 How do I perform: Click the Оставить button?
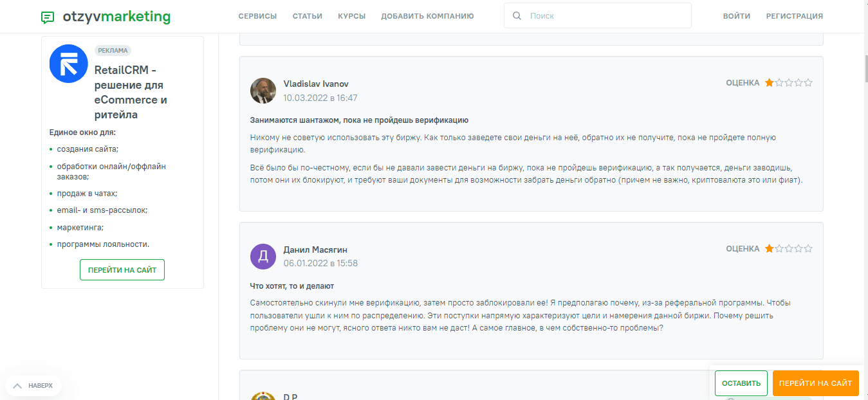[x=741, y=383]
